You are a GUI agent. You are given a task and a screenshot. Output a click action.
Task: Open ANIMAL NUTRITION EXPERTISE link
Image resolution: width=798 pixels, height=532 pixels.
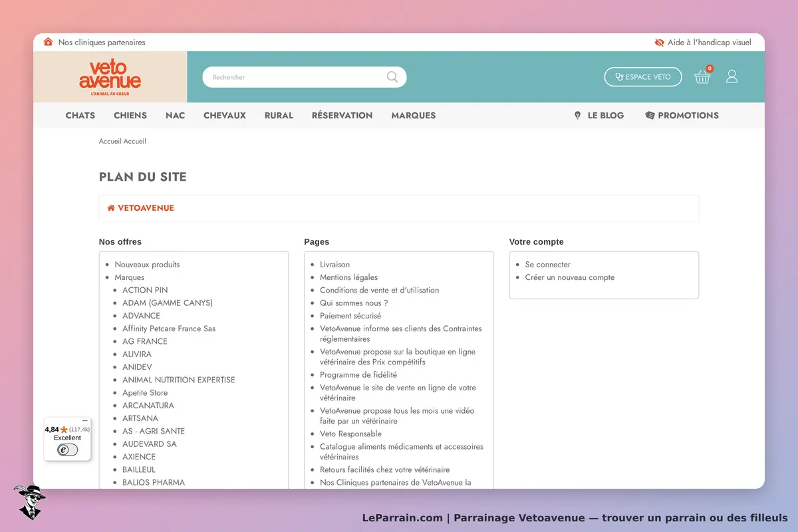click(x=179, y=380)
